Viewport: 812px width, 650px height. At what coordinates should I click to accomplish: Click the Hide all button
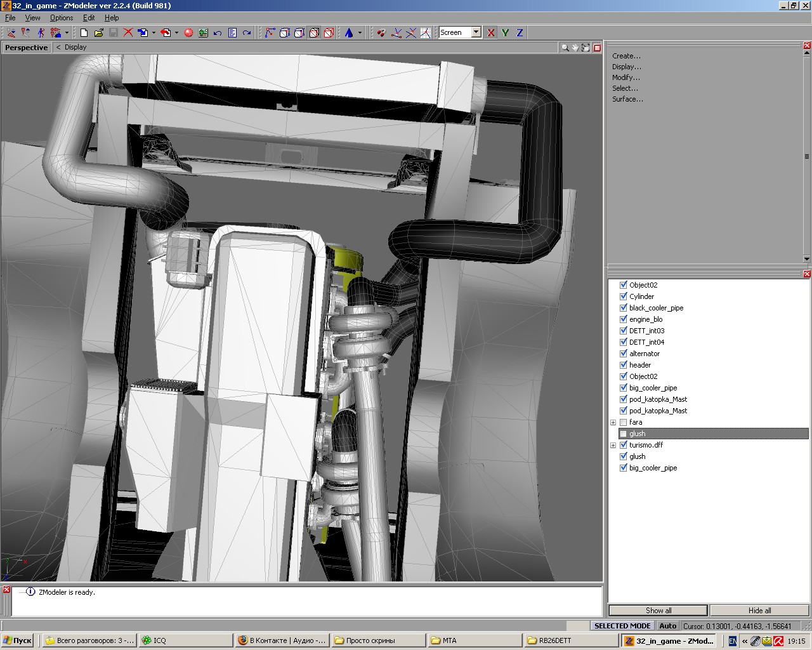click(759, 611)
